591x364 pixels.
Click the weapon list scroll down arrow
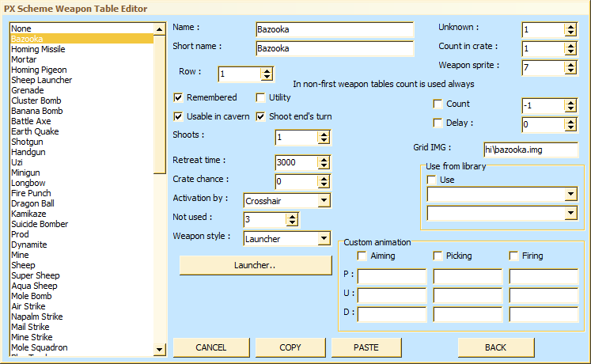coord(160,350)
